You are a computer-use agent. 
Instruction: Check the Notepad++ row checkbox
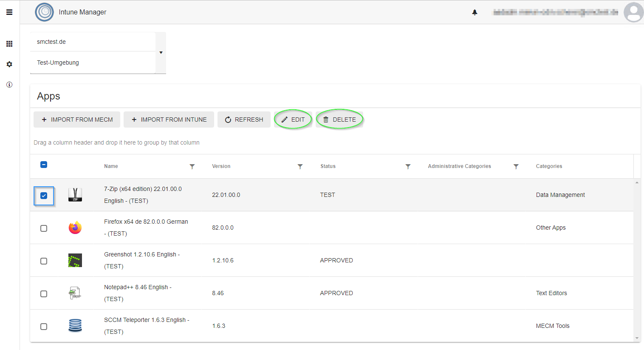point(44,294)
